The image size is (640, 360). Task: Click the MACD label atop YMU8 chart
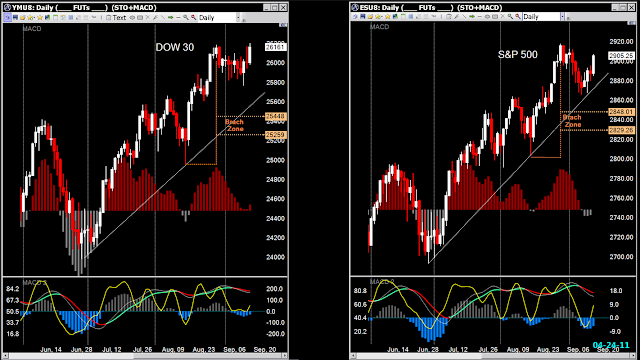pos(32,29)
